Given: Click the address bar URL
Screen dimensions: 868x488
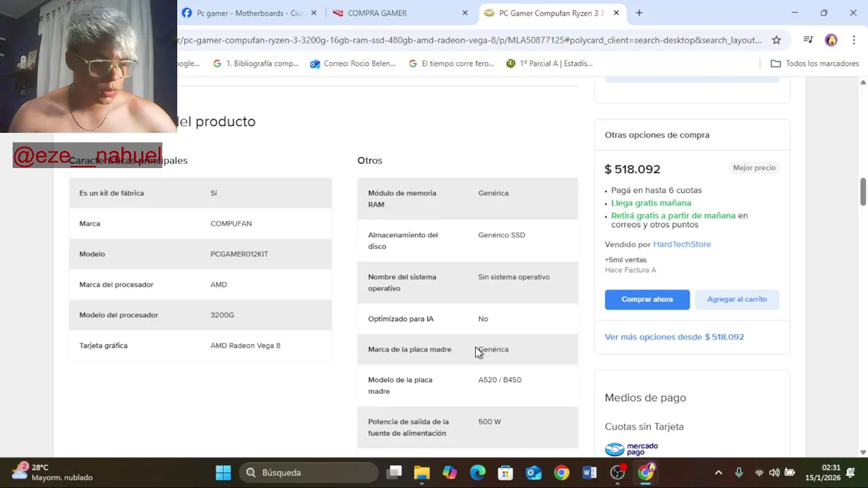Looking at the screenshot, I should point(469,40).
